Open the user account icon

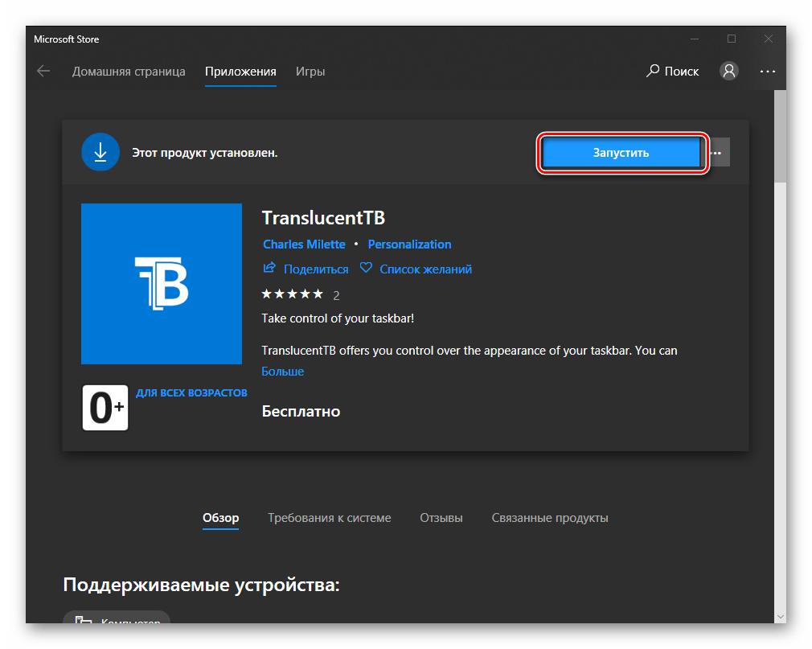point(728,71)
